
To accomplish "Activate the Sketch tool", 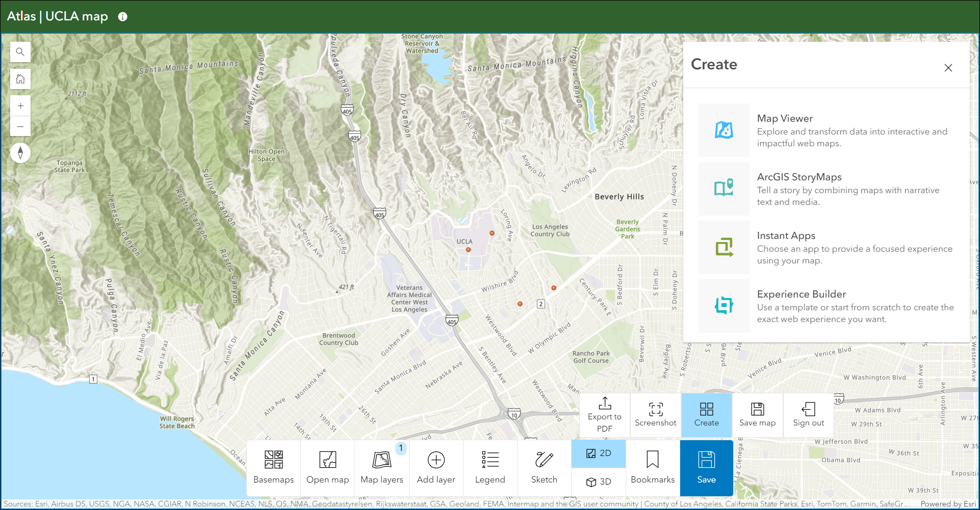I will point(544,468).
